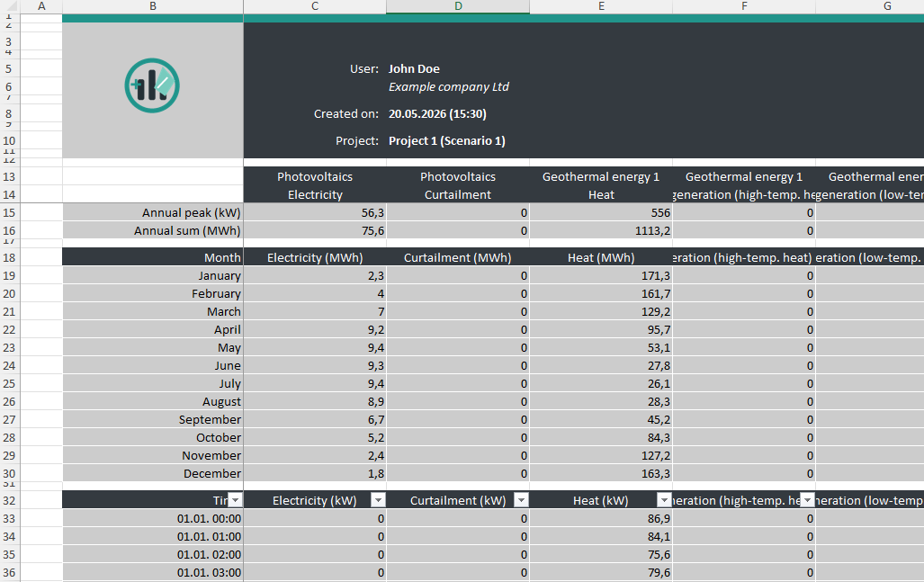Click the created date '20.05.2026 (15:30)'
This screenshot has width=924, height=582.
pyautogui.click(x=437, y=113)
